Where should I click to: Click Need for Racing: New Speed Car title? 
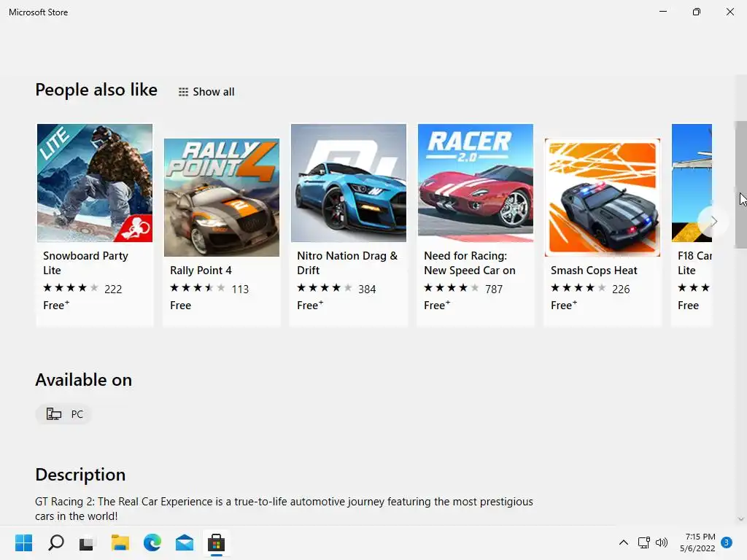470,262
